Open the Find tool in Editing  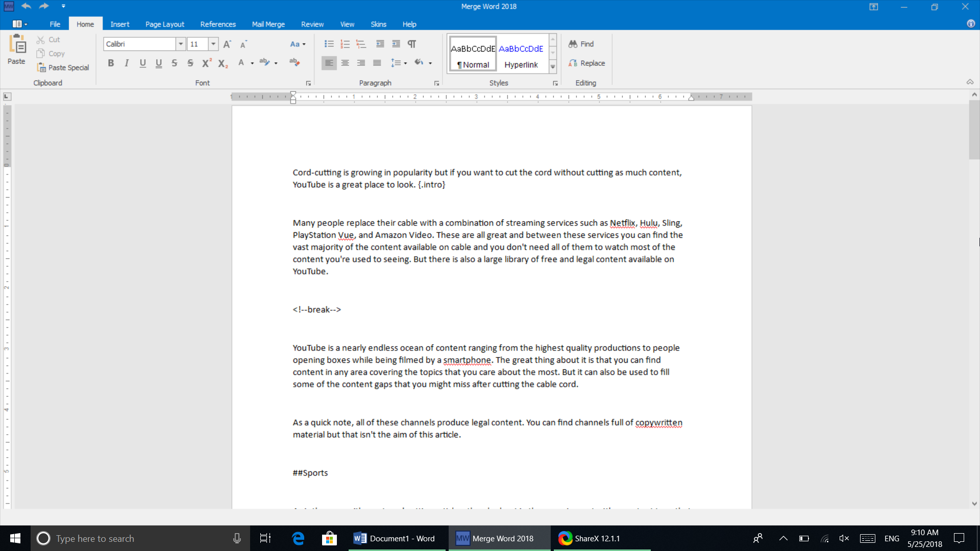point(581,44)
